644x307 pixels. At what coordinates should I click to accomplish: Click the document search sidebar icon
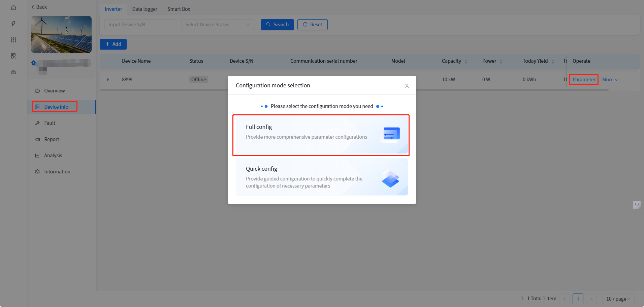pos(13,56)
